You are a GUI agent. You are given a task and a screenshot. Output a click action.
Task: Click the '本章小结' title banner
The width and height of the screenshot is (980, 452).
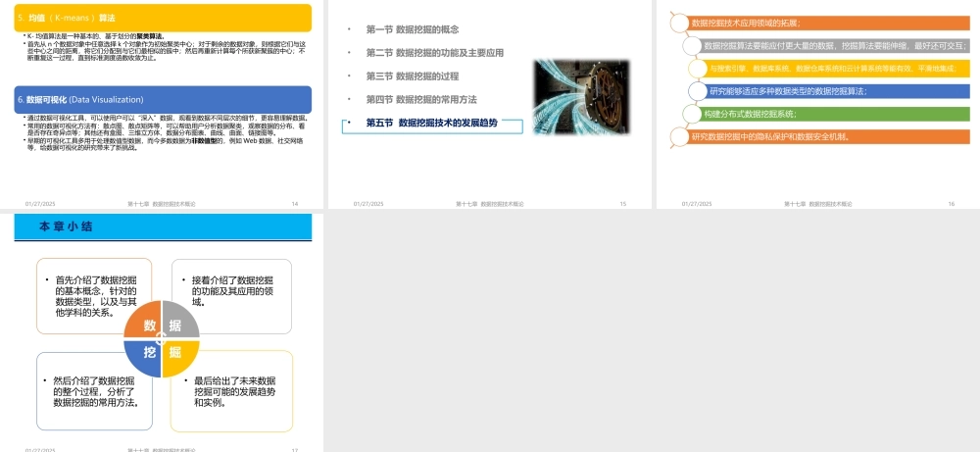pyautogui.click(x=163, y=226)
